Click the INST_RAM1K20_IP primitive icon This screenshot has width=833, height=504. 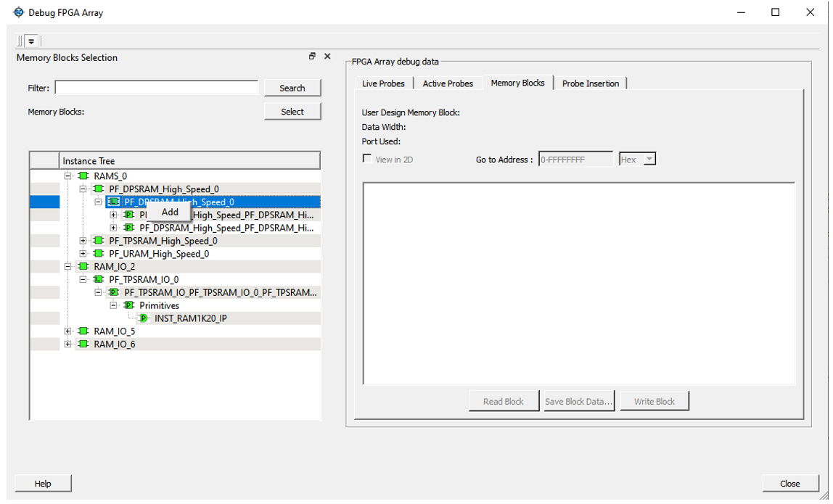click(144, 318)
